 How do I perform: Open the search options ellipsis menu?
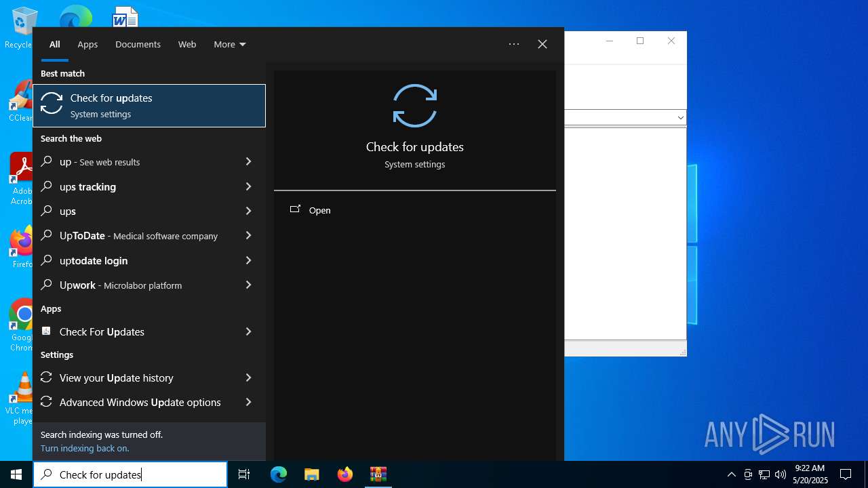coord(514,44)
